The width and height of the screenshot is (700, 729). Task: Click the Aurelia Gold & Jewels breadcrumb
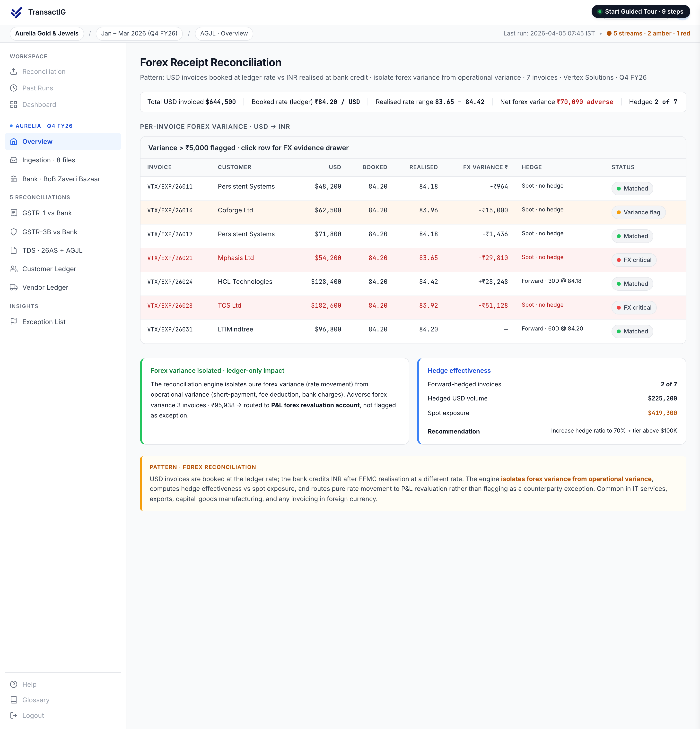tap(47, 34)
